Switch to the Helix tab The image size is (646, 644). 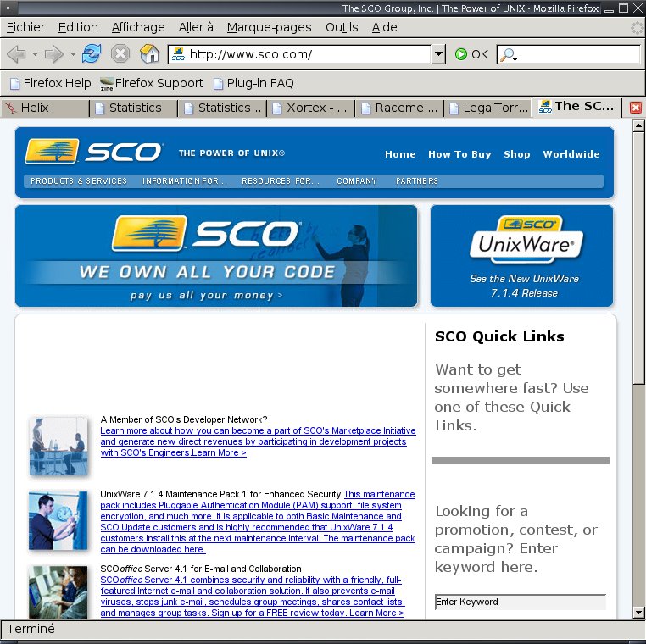[45, 108]
